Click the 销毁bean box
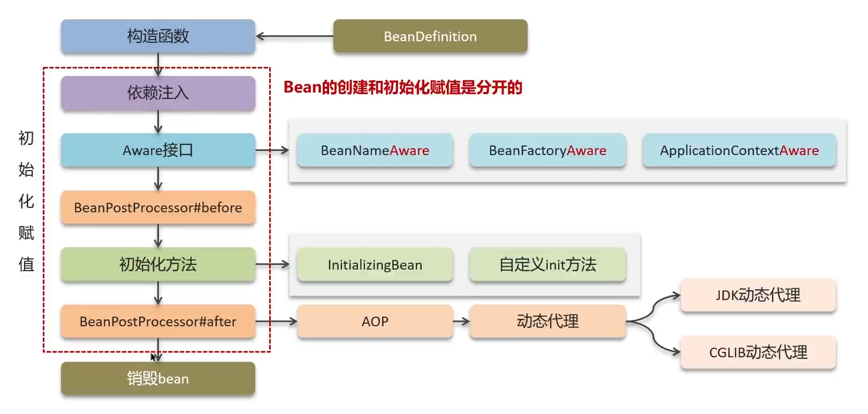The width and height of the screenshot is (868, 414). tap(158, 379)
